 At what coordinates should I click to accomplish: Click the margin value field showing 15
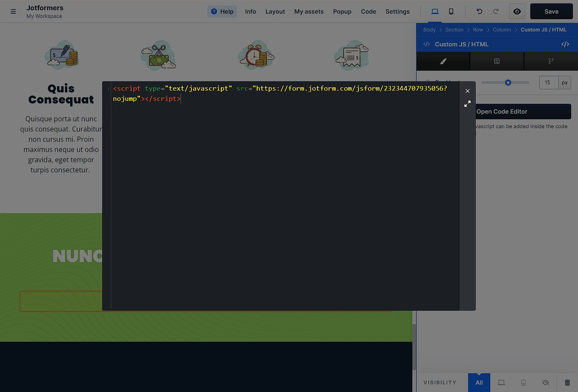(549, 83)
